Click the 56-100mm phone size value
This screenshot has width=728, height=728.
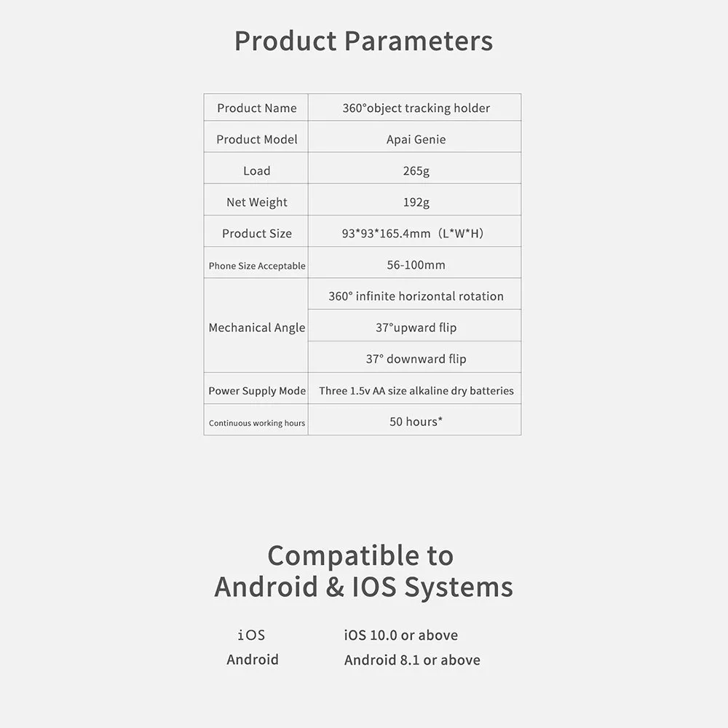[x=416, y=265]
